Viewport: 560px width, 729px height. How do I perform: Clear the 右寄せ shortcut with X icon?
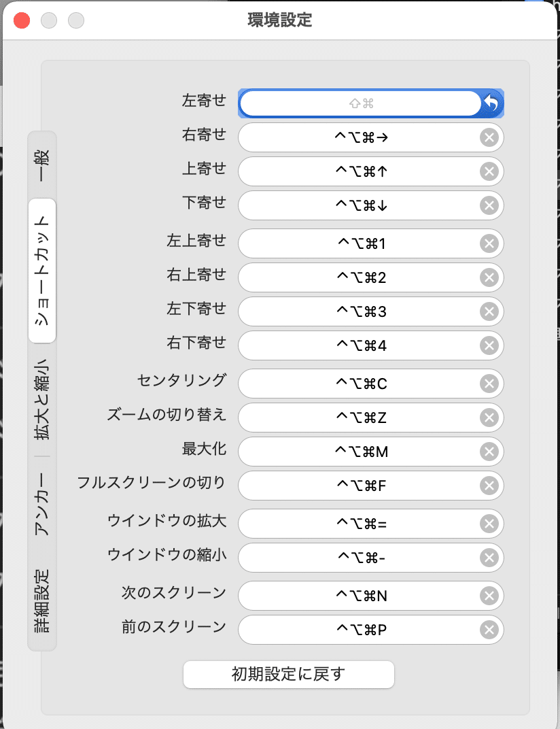point(489,138)
